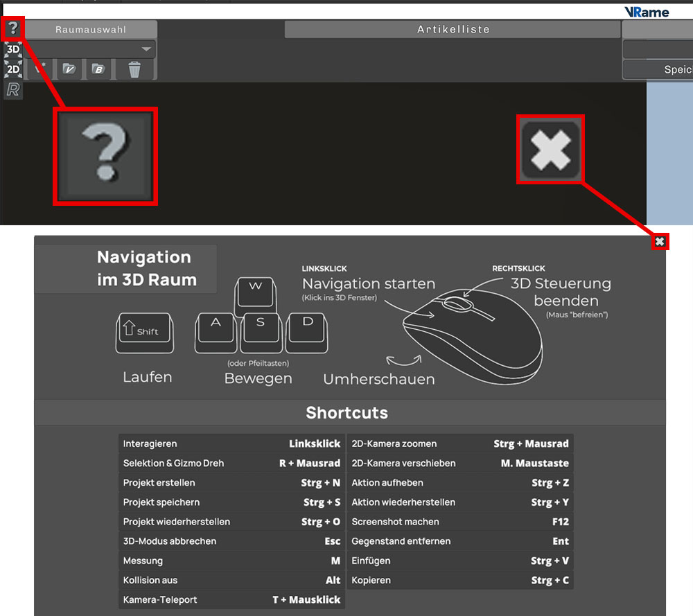
Task: Click the 'Projekt speichern' shortcut label
Action: (161, 502)
